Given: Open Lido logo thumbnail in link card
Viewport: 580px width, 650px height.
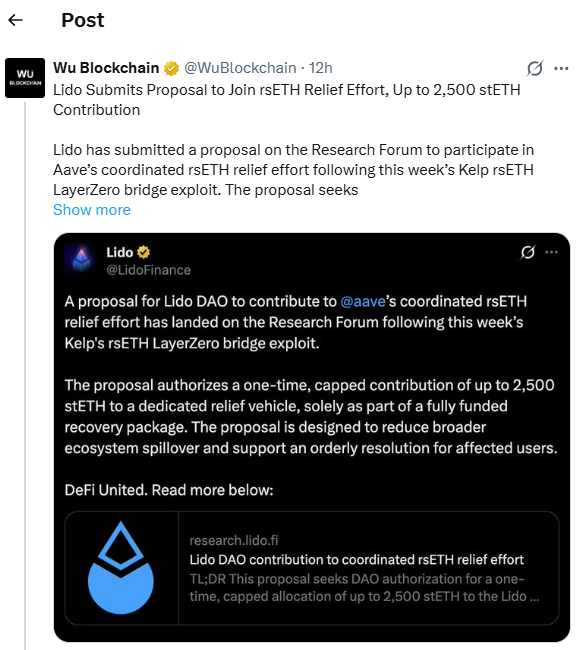Looking at the screenshot, I should click(x=121, y=568).
